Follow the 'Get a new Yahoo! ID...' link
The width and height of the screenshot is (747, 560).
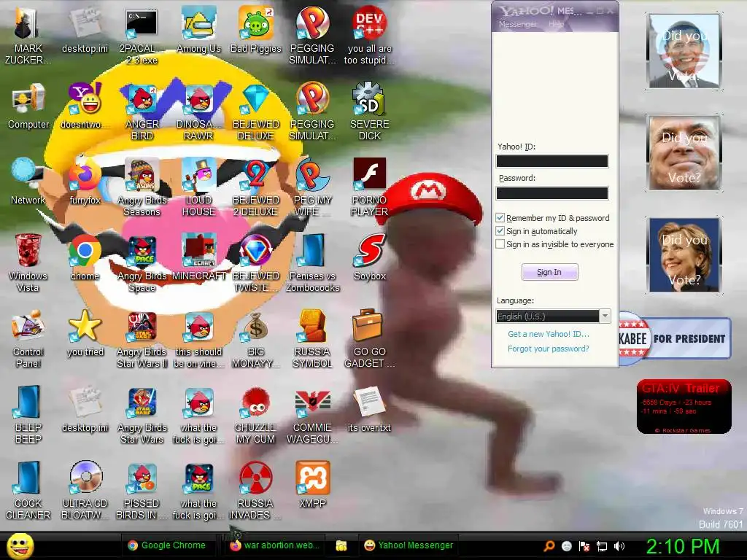(x=549, y=334)
